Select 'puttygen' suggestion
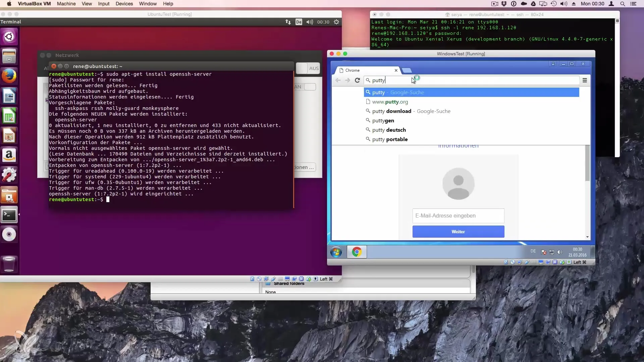Image resolution: width=644 pixels, height=362 pixels. coord(471,120)
